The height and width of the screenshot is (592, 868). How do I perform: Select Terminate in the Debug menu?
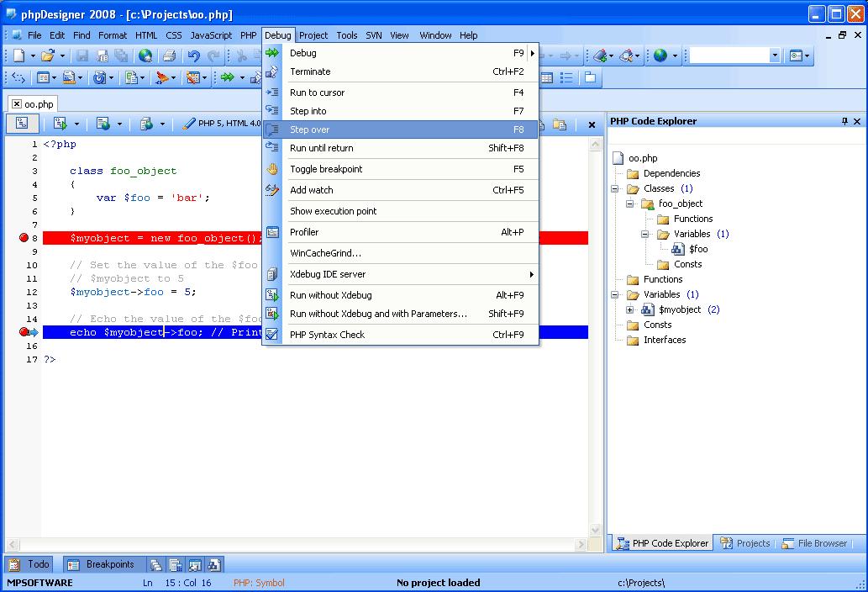click(400, 71)
